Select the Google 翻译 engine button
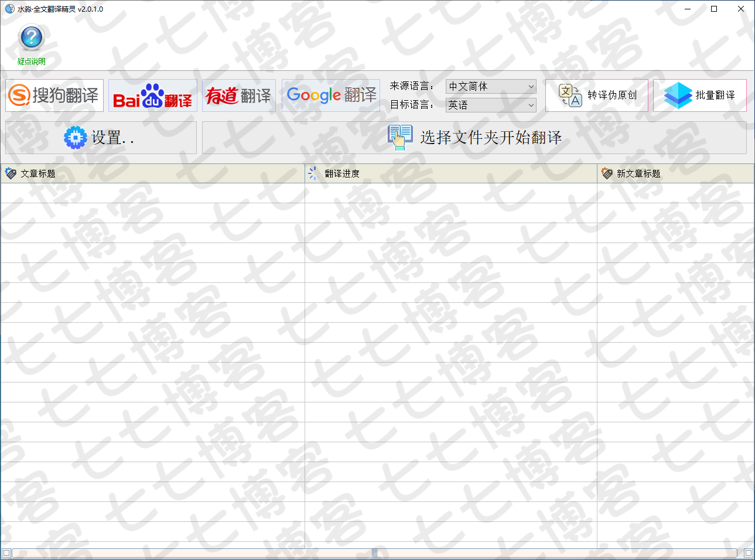This screenshot has height=560, width=755. click(x=331, y=95)
